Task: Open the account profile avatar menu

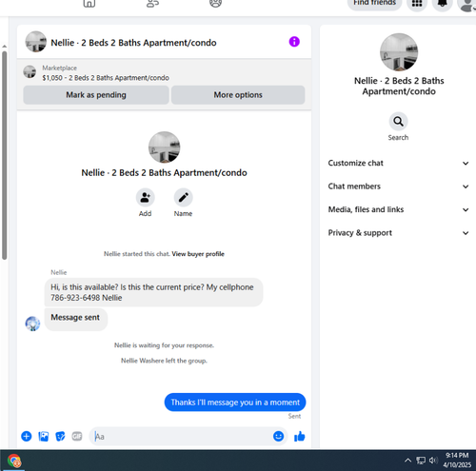Action: [x=467, y=4]
